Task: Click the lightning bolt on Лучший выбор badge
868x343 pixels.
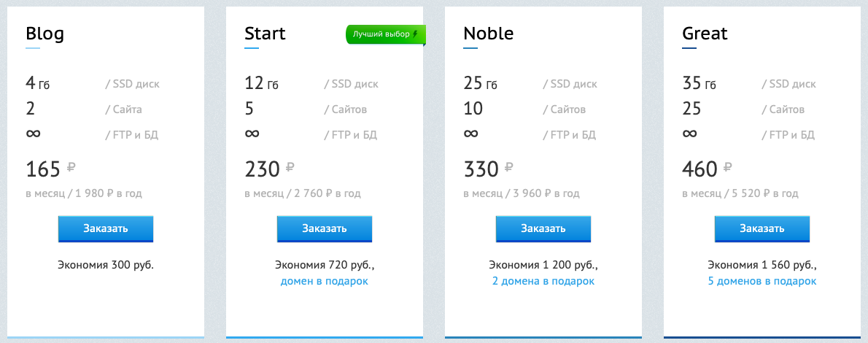Action: pos(416,34)
